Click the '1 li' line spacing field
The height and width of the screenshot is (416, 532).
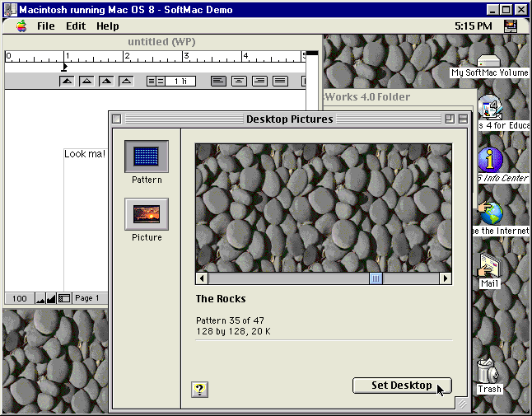(180, 81)
